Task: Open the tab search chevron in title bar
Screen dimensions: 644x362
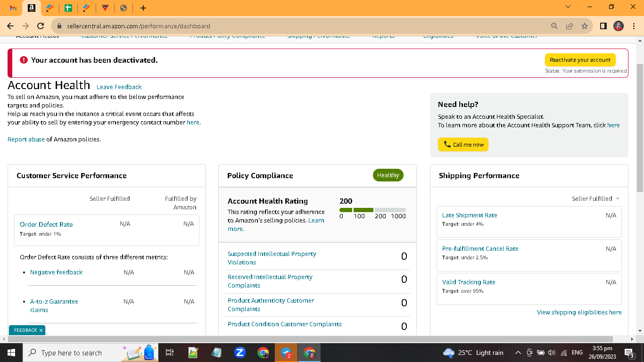Action: pyautogui.click(x=568, y=7)
